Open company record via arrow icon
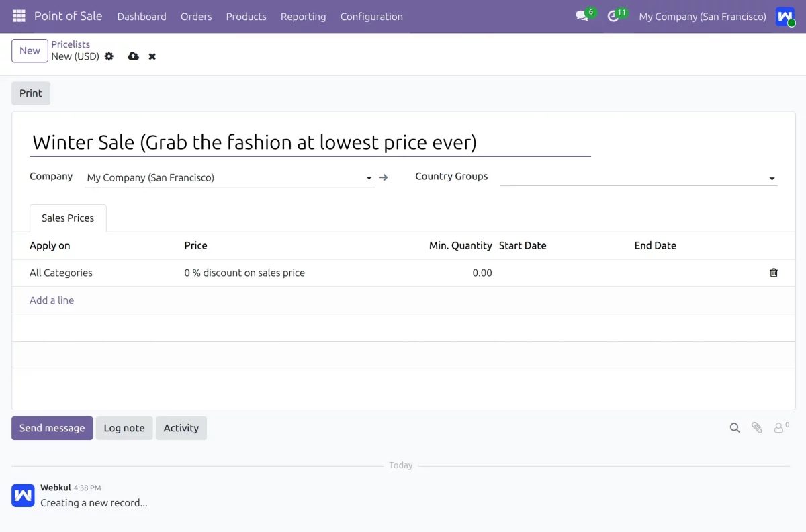Viewport: 806px width, 532px height. tap(384, 177)
